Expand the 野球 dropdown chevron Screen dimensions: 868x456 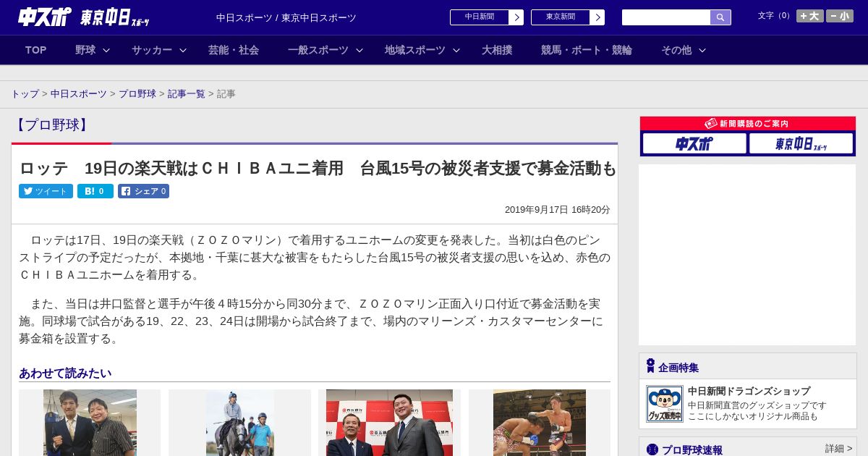click(x=106, y=50)
